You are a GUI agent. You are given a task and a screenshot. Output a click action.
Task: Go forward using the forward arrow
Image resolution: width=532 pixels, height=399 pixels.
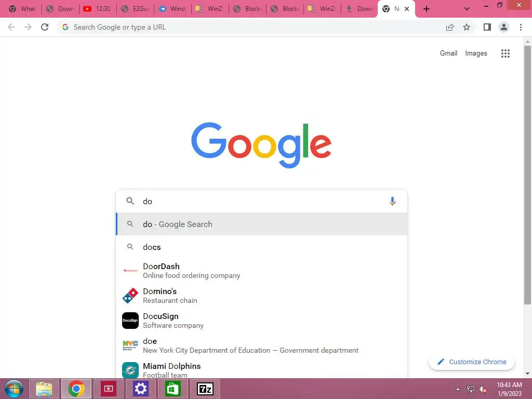pyautogui.click(x=28, y=27)
